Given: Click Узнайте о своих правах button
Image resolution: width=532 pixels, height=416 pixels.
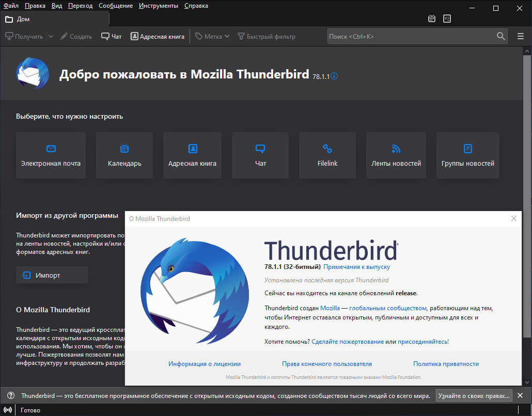Looking at the screenshot, I should (474, 396).
